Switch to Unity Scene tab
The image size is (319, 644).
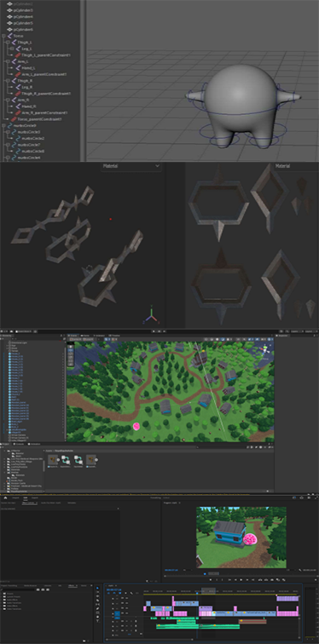[x=72, y=336]
